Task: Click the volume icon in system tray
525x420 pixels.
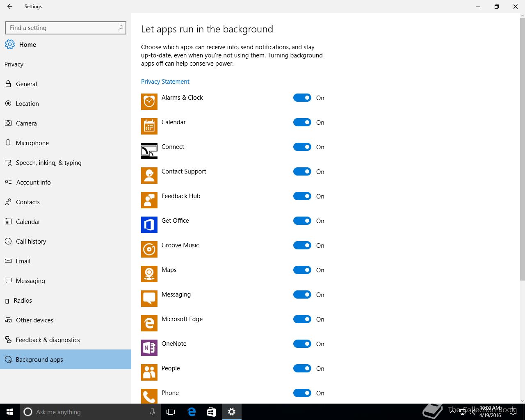Action: point(472,412)
